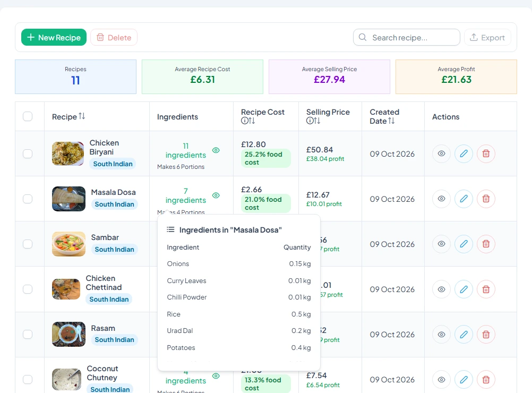Check the Chicken Chettinad row checkbox
The image size is (532, 393).
28,289
